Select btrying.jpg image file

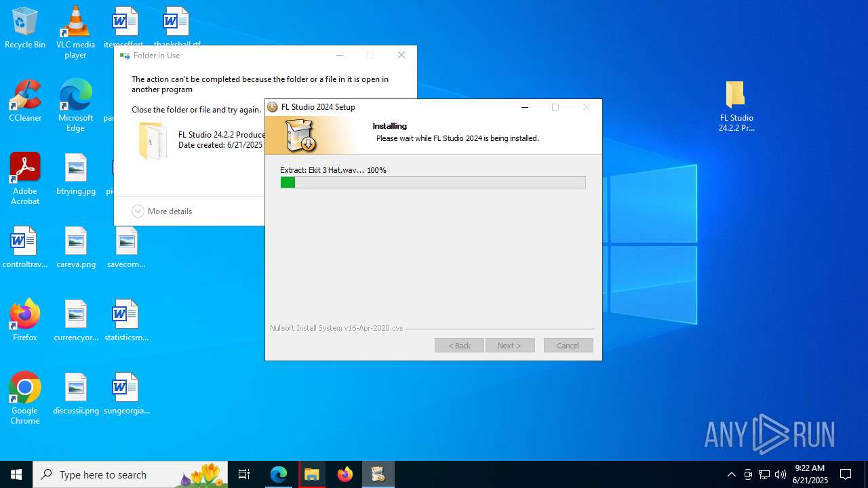coord(76,174)
